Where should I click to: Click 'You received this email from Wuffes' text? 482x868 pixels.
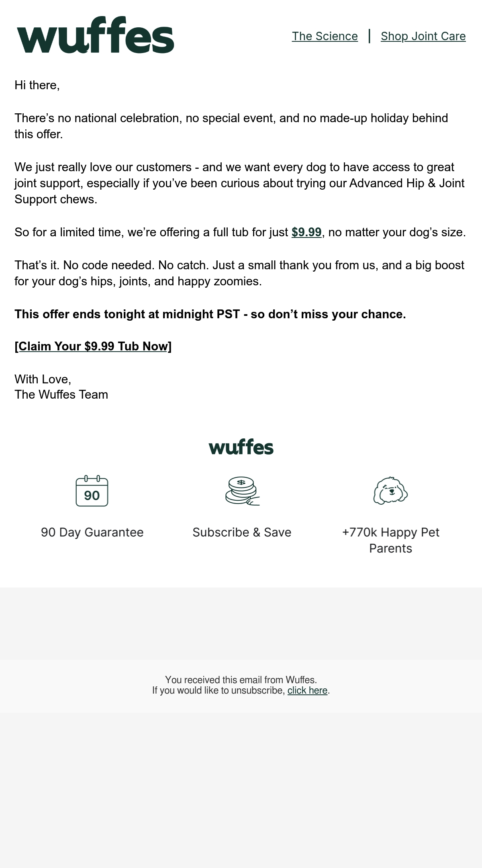[x=241, y=680]
